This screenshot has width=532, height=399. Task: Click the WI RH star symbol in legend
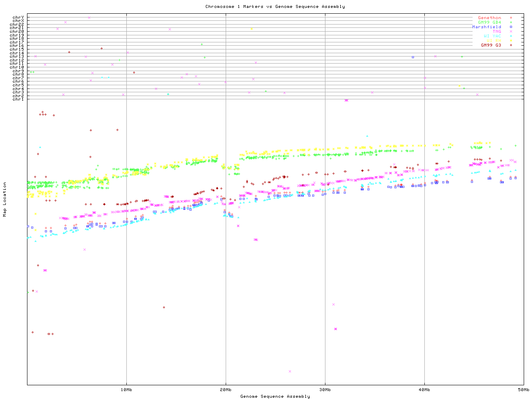(x=511, y=41)
